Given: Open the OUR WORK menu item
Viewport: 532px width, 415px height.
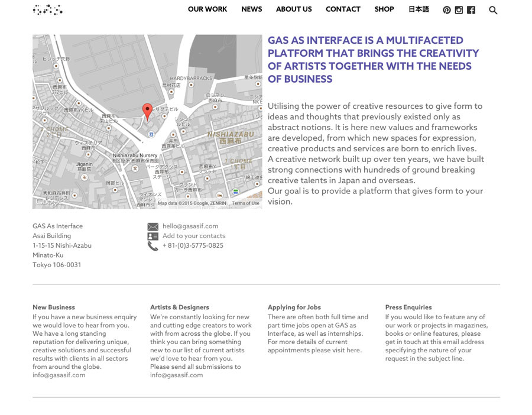Looking at the screenshot, I should 207,9.
